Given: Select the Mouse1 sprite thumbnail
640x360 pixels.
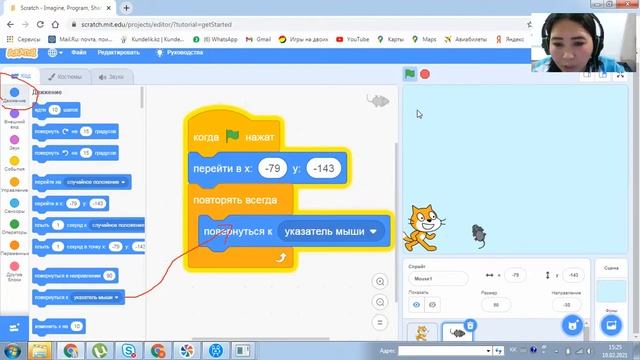Looking at the screenshot, I should 458,333.
